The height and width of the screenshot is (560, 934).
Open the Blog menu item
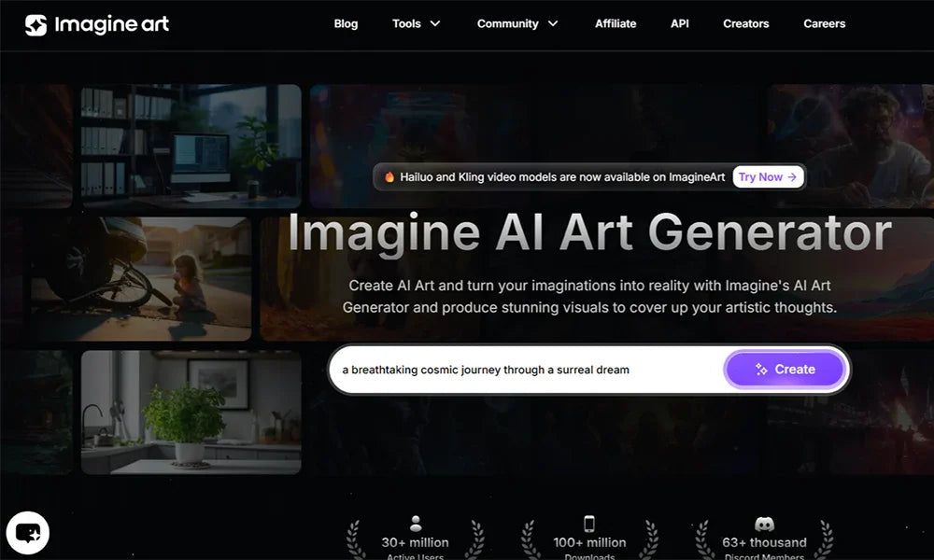(346, 23)
